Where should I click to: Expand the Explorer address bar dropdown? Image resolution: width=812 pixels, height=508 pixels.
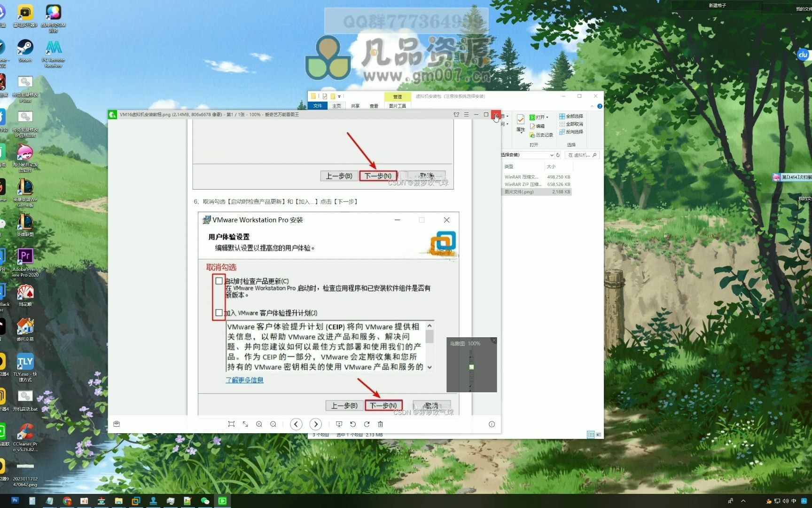[552, 155]
